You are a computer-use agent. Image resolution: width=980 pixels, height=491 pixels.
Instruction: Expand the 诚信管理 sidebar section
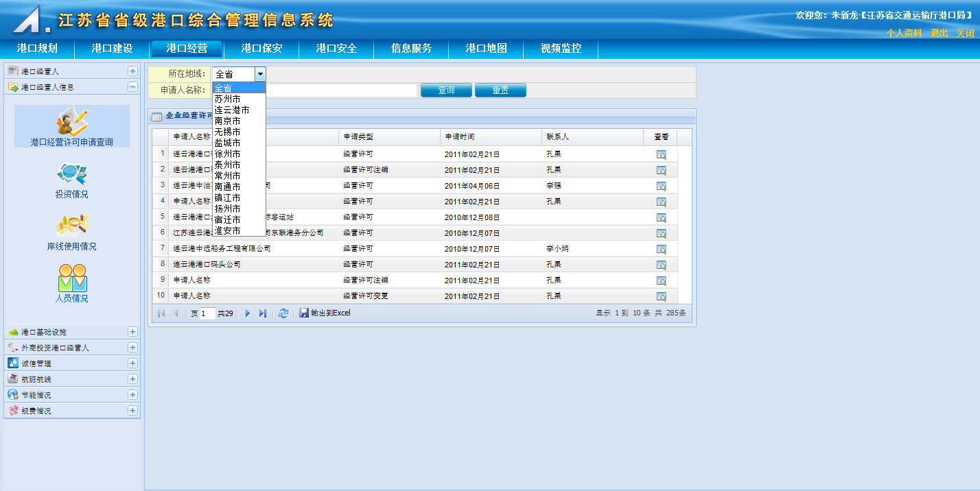(132, 363)
